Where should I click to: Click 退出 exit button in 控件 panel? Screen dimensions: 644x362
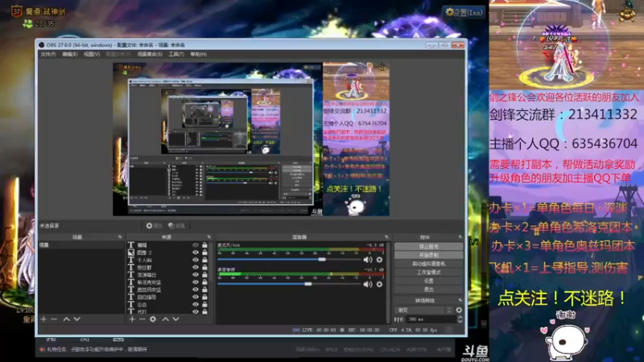pyautogui.click(x=428, y=290)
